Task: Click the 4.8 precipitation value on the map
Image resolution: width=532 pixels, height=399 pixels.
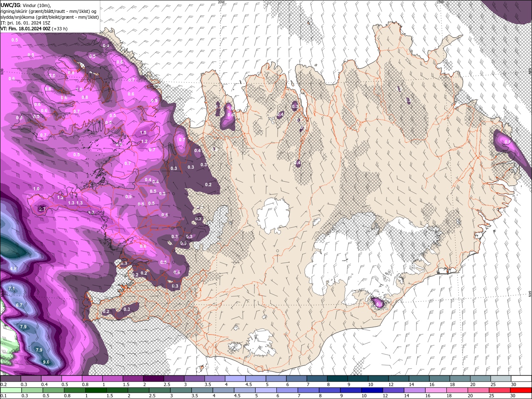Action: pyautogui.click(x=13, y=269)
